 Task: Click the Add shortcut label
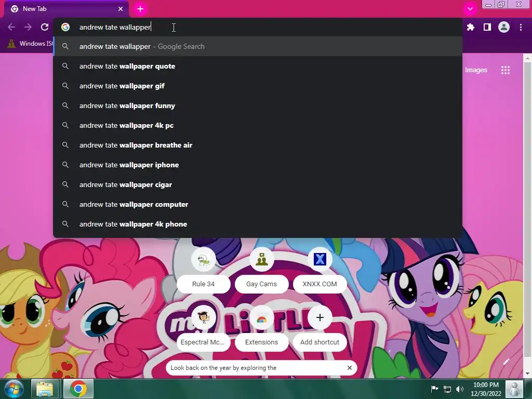pyautogui.click(x=320, y=342)
